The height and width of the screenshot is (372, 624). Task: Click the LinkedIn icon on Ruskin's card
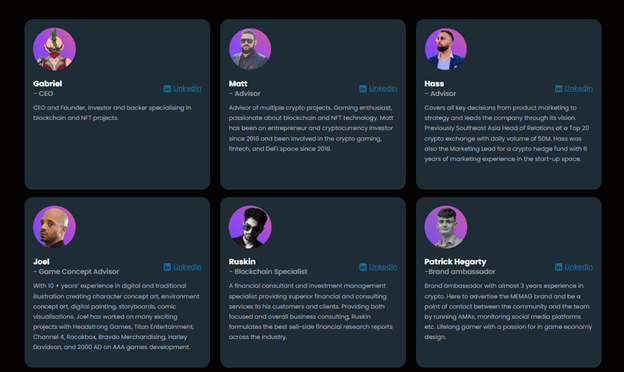(x=363, y=267)
